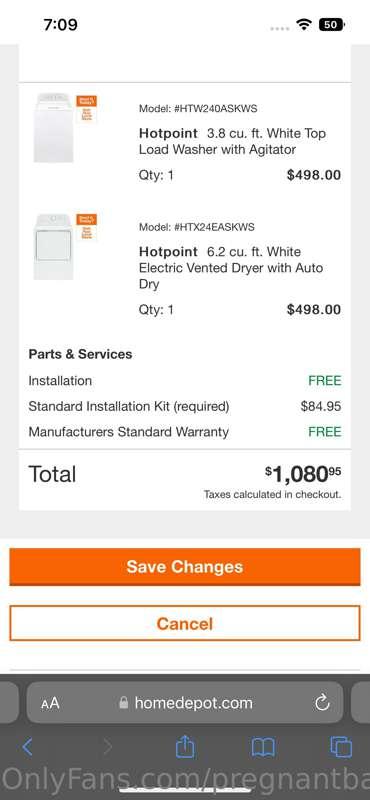Open the Safari bookmarks book icon
This screenshot has width=370, height=800.
[263, 747]
